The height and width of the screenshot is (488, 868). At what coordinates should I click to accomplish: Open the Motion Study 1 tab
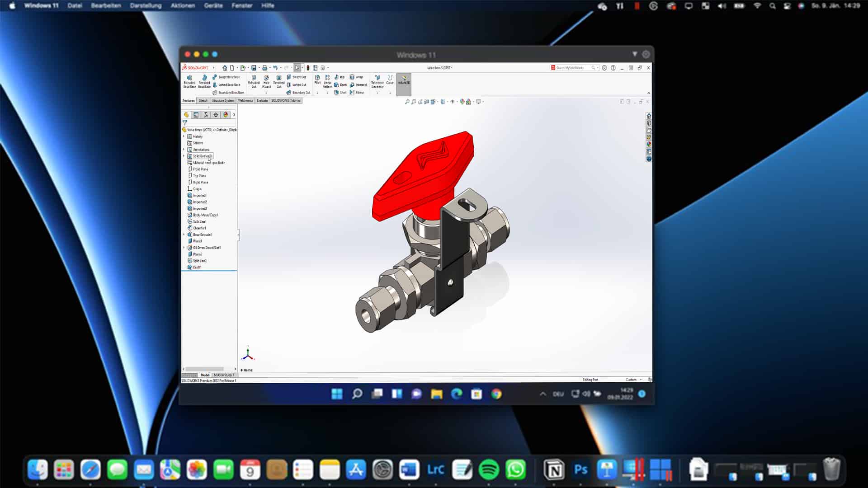coord(224,375)
